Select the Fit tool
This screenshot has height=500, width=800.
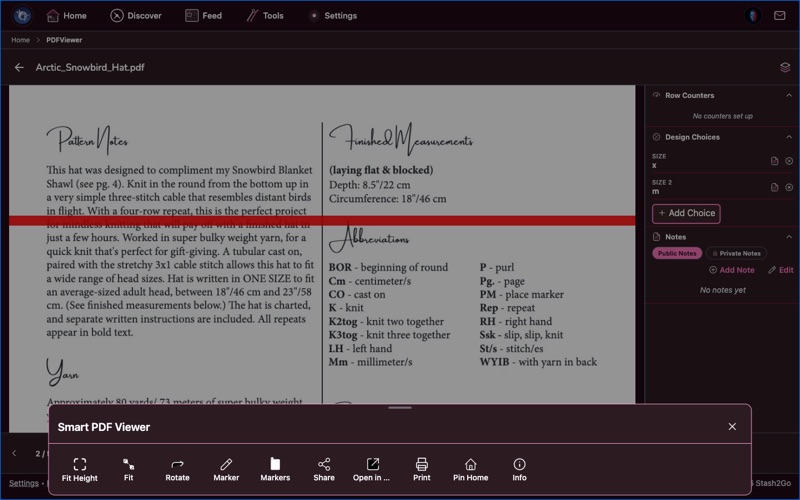pyautogui.click(x=129, y=470)
